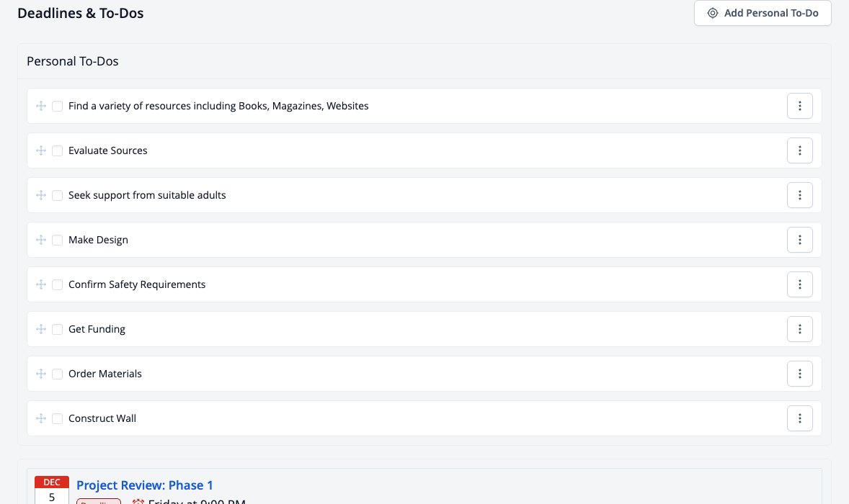Open the options menu for Find a variety of resources
849x504 pixels.
pyautogui.click(x=800, y=106)
